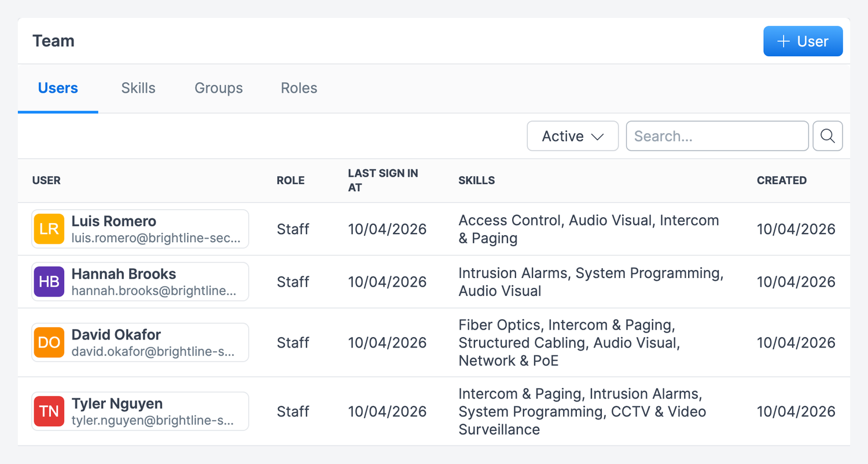Open the Groups tab
This screenshot has width=868, height=464.
[x=219, y=88]
